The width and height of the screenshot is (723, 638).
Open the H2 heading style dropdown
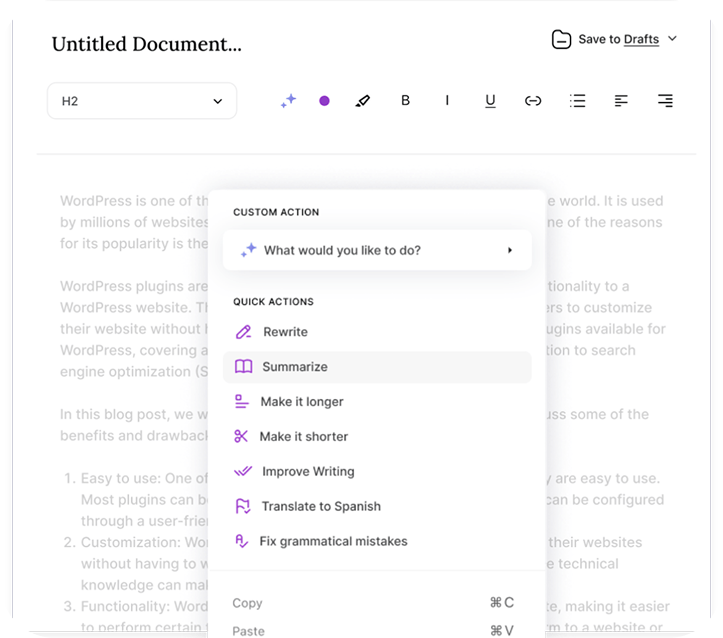pos(142,101)
